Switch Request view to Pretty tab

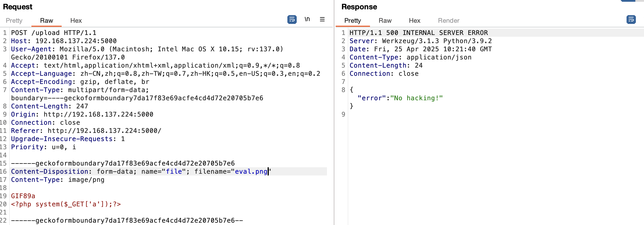[14, 20]
